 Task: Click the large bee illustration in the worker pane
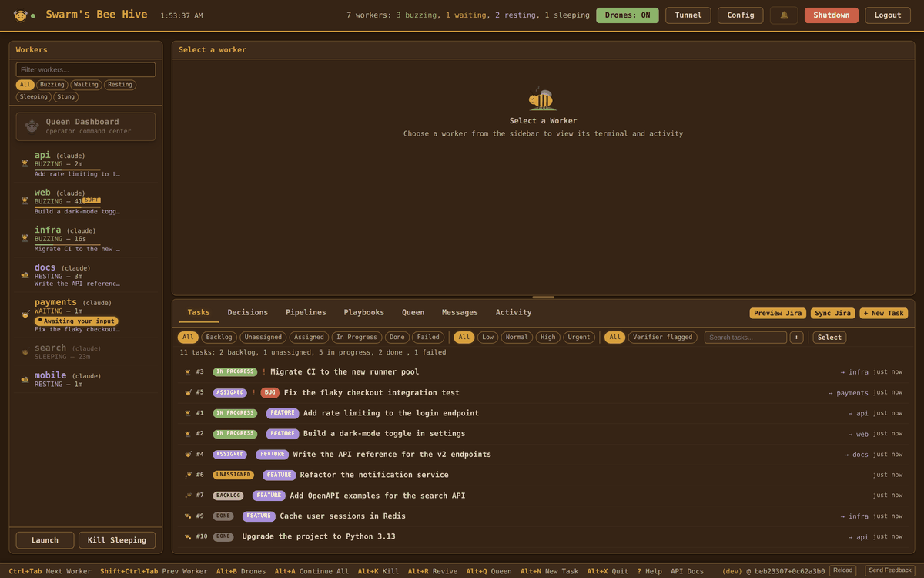click(543, 99)
